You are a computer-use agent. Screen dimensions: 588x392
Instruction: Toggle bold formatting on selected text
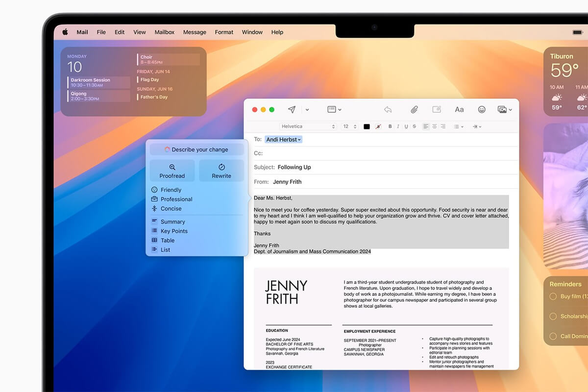click(390, 126)
